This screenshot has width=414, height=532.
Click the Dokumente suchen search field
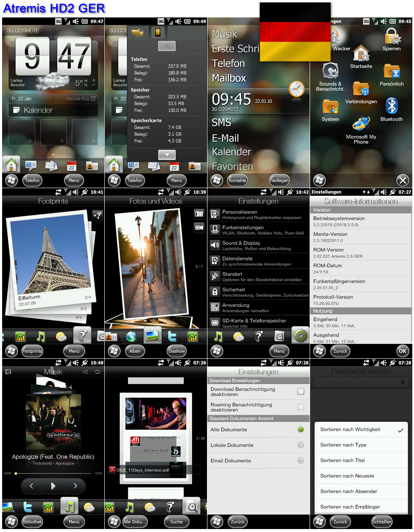pos(361,382)
